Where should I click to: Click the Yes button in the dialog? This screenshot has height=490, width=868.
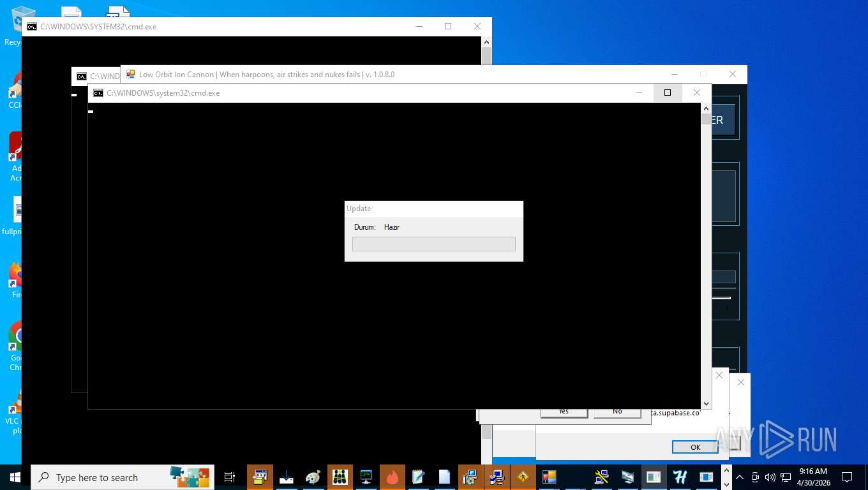564,412
